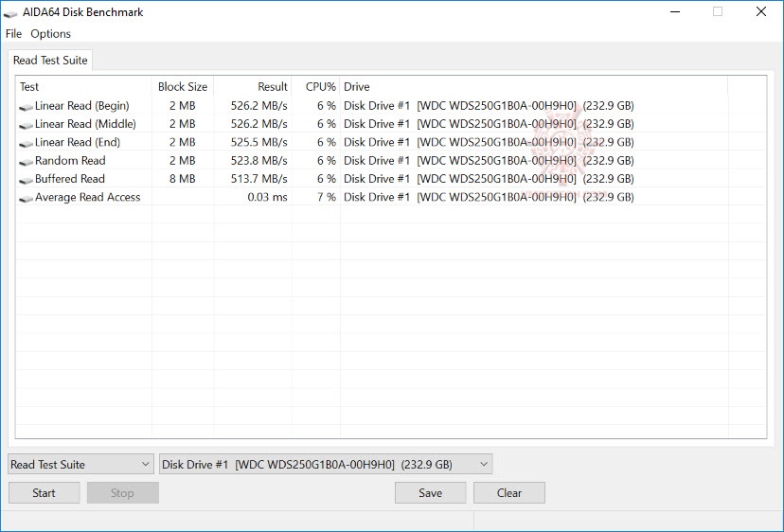Image resolution: width=784 pixels, height=532 pixels.
Task: Click the 525.5 MB/s result value
Action: [259, 142]
